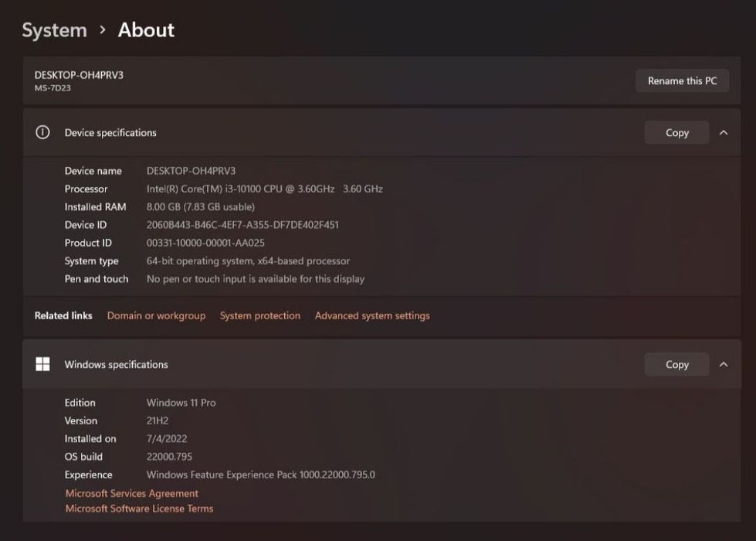The image size is (756, 541).
Task: Click the System type label
Action: [x=92, y=261]
